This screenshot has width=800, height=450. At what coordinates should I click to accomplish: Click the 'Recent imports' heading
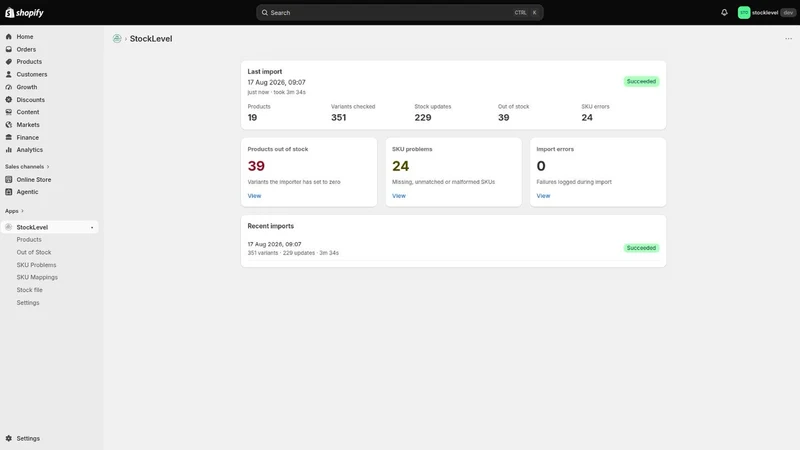click(x=270, y=226)
